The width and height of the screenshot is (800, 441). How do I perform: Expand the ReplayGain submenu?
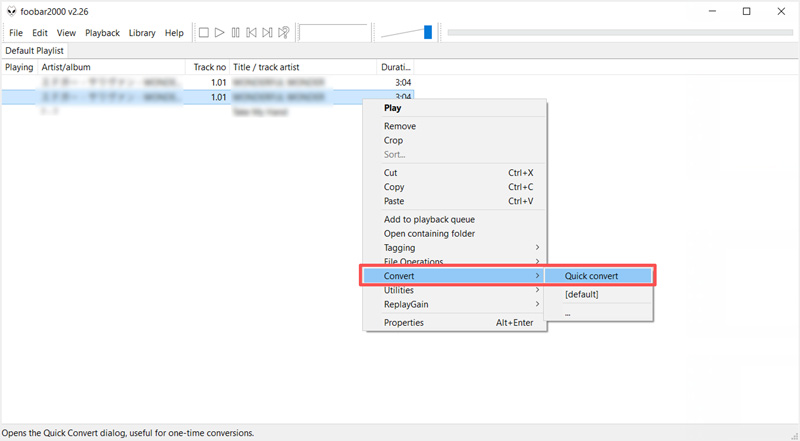tap(454, 304)
